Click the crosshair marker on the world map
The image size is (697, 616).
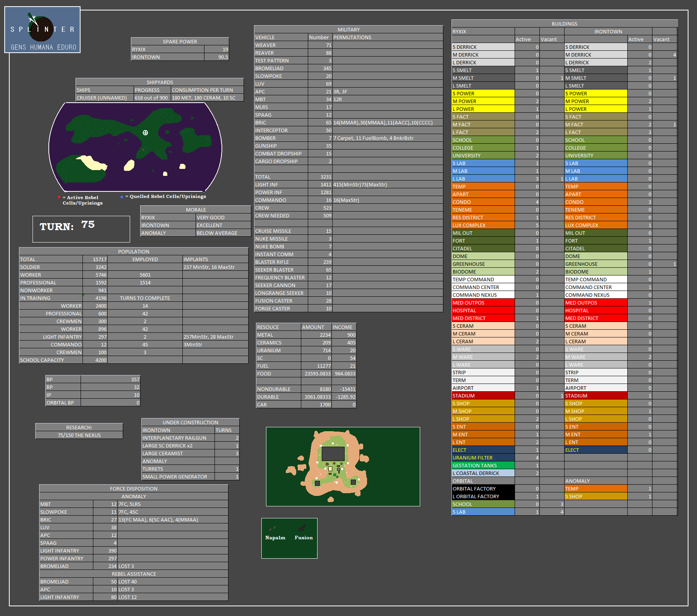point(145,132)
